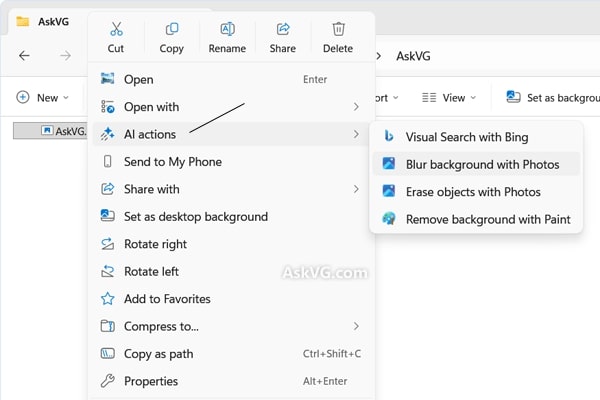Click Photos icon beside Blur background
Image resolution: width=600 pixels, height=400 pixels.
(x=389, y=164)
